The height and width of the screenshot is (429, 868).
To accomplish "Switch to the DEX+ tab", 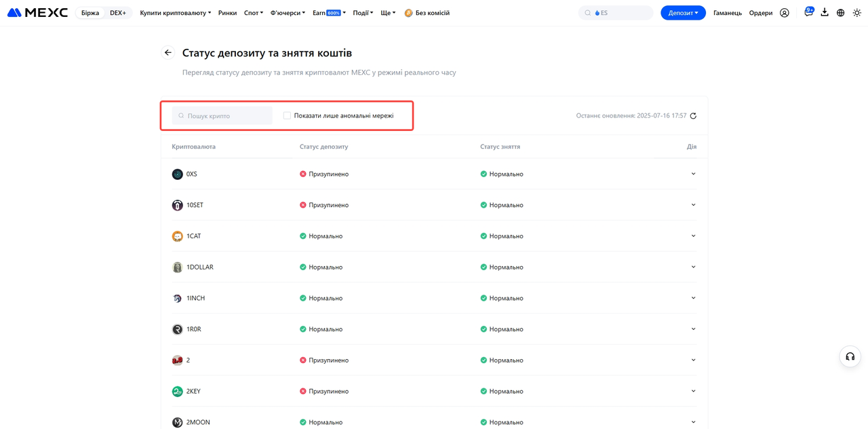I will tap(118, 13).
